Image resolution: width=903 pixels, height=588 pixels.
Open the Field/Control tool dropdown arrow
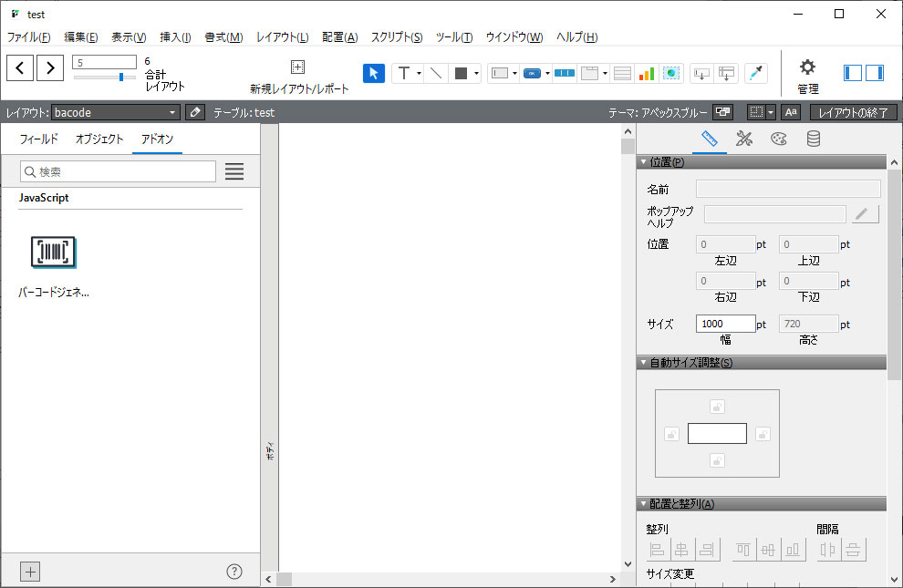(x=514, y=74)
